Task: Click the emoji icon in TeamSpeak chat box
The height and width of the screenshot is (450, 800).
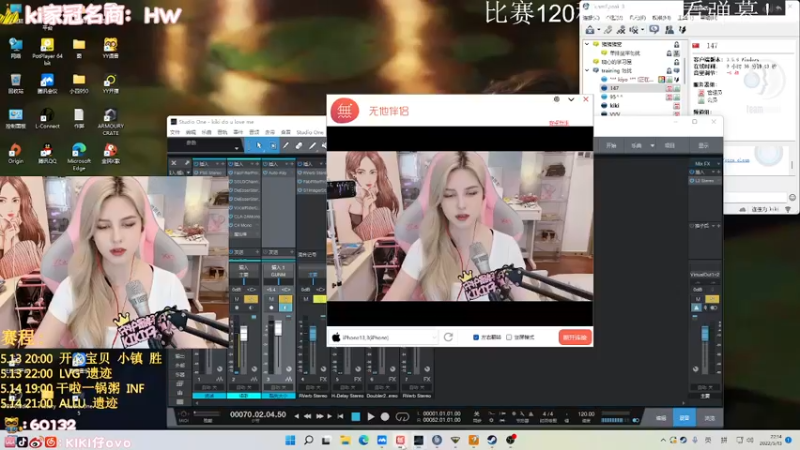Action: (x=792, y=197)
